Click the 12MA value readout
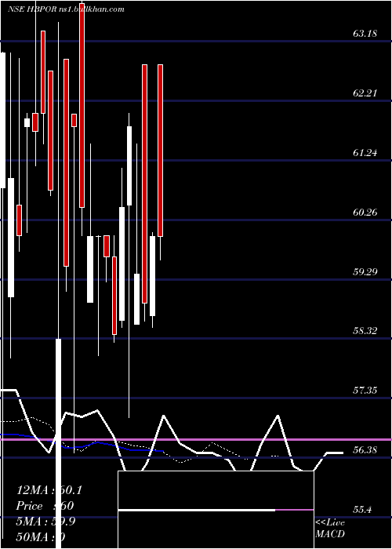The image size is (392, 549). click(49, 490)
